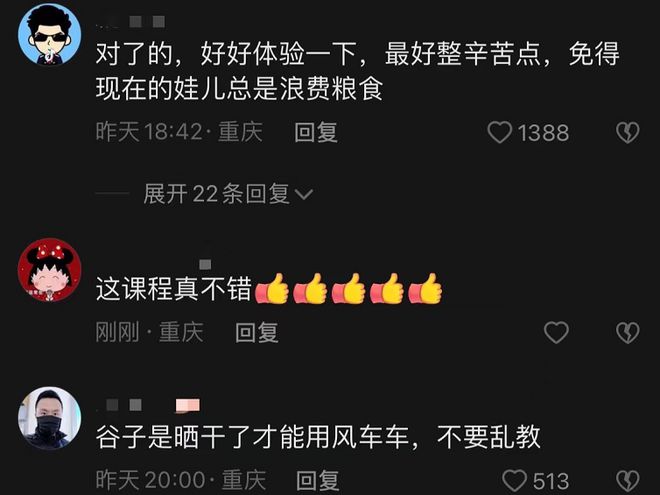
Task: Dislike the 这课程真不错 comment
Action: (x=628, y=332)
